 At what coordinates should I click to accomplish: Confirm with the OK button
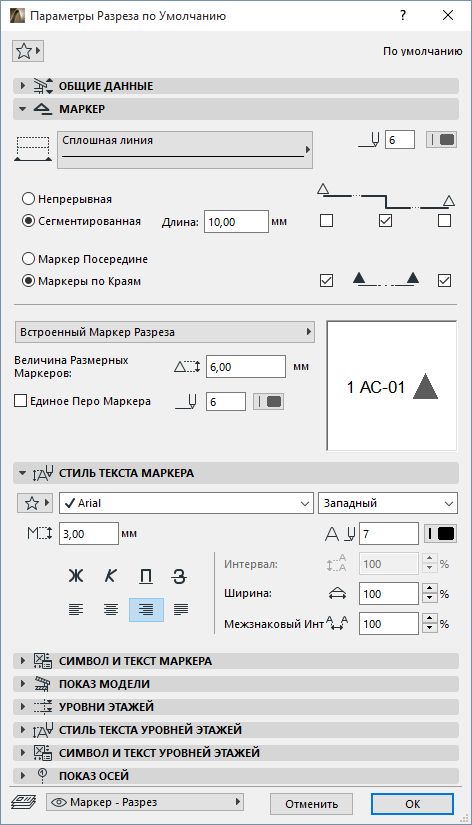coord(413,804)
